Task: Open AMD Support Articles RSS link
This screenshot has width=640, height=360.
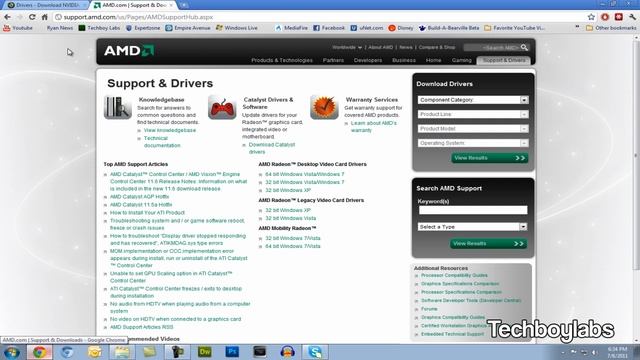Action: pyautogui.click(x=142, y=327)
